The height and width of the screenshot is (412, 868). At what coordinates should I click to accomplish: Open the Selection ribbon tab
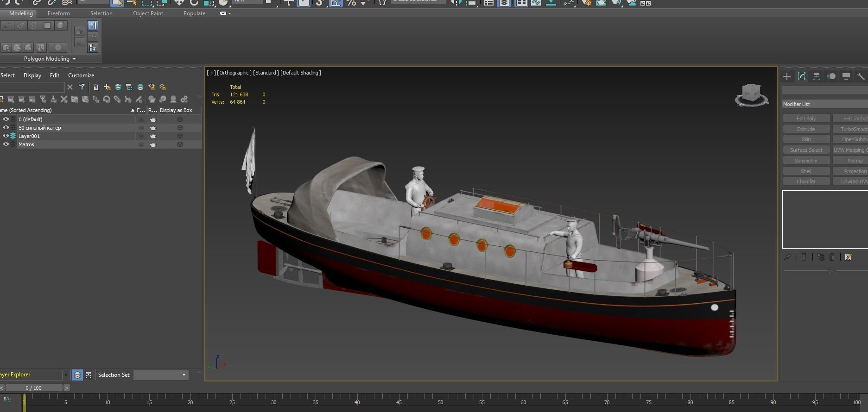[x=101, y=13]
